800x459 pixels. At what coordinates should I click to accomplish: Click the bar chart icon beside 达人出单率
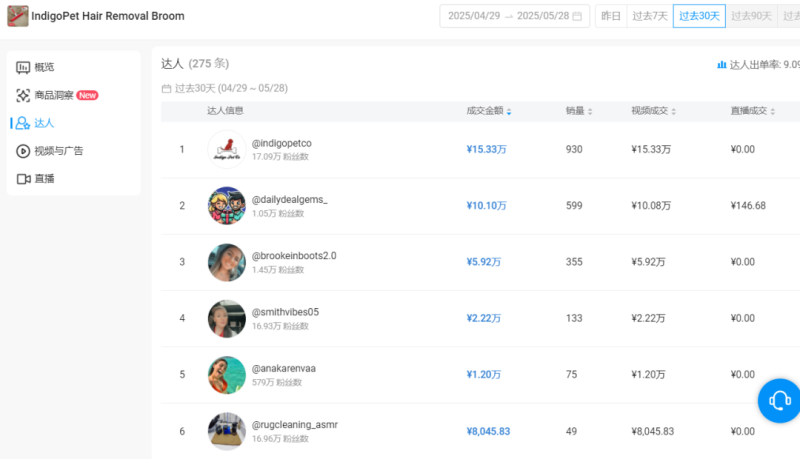721,64
